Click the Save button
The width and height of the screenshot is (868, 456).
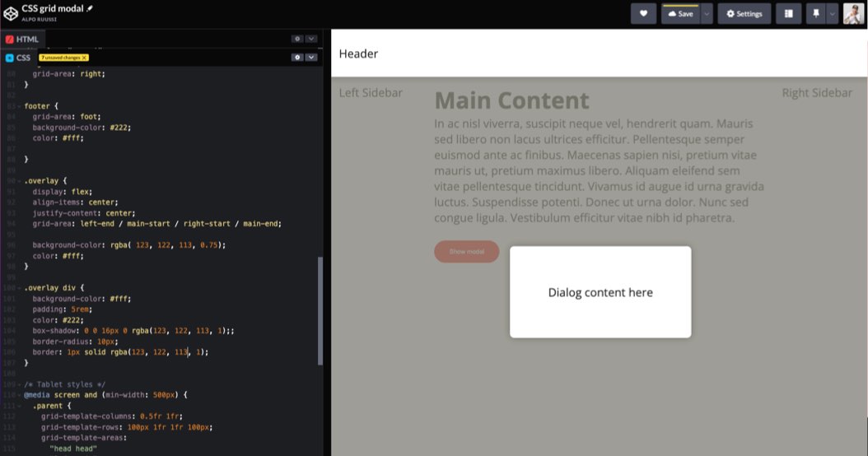pos(680,14)
